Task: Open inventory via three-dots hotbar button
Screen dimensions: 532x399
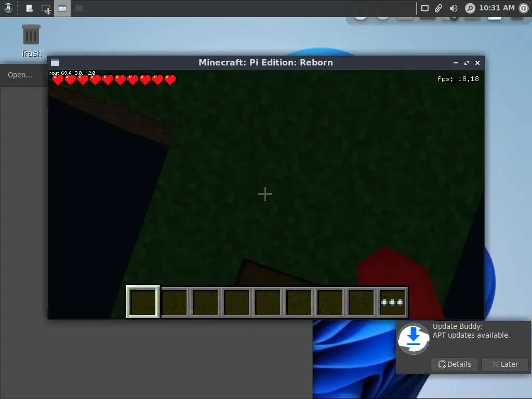Action: [392, 302]
